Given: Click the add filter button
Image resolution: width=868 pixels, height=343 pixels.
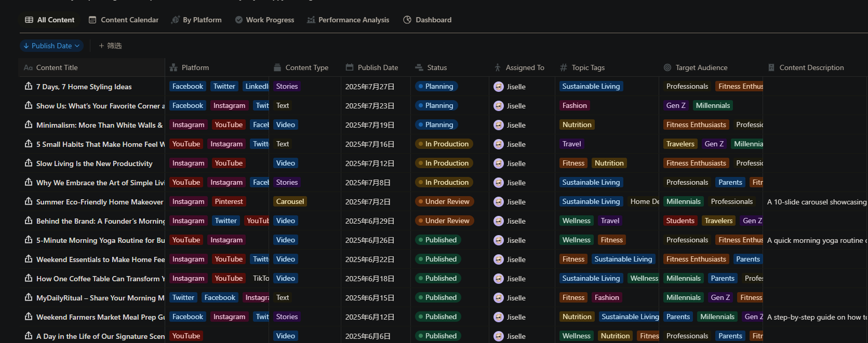Looking at the screenshot, I should [110, 46].
